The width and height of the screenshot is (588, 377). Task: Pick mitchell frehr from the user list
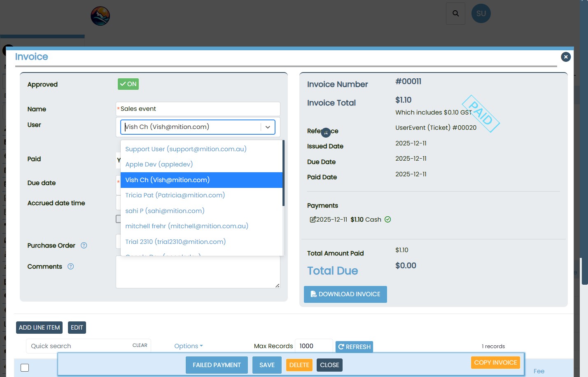(187, 226)
